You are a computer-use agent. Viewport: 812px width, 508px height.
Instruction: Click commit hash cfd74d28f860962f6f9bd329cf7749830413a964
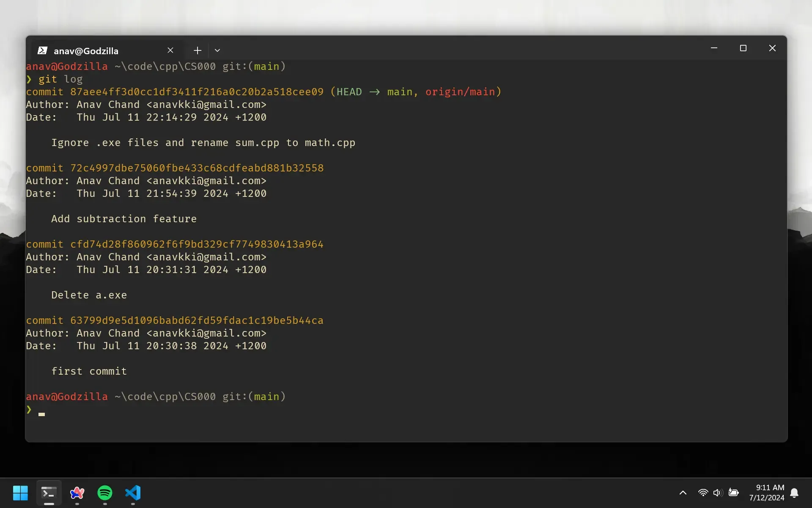click(x=197, y=244)
